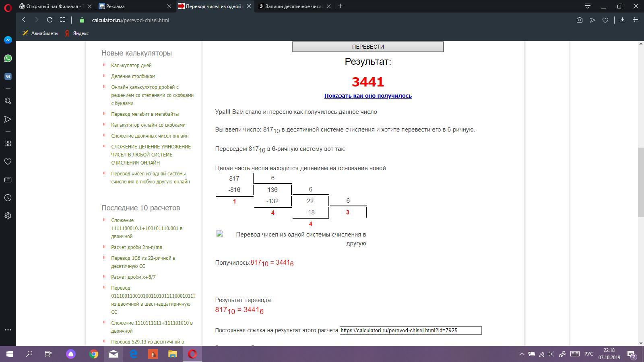
Task: Open Facebook Messenger in the sidebar
Action: tap(8, 40)
